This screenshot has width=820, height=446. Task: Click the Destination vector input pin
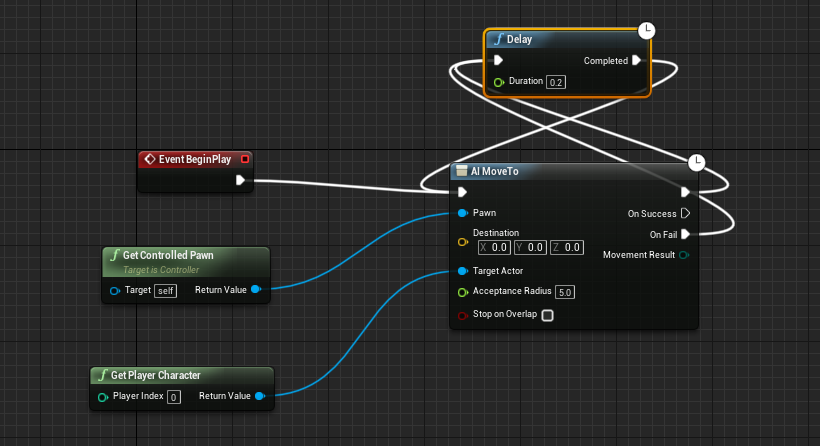coord(462,242)
